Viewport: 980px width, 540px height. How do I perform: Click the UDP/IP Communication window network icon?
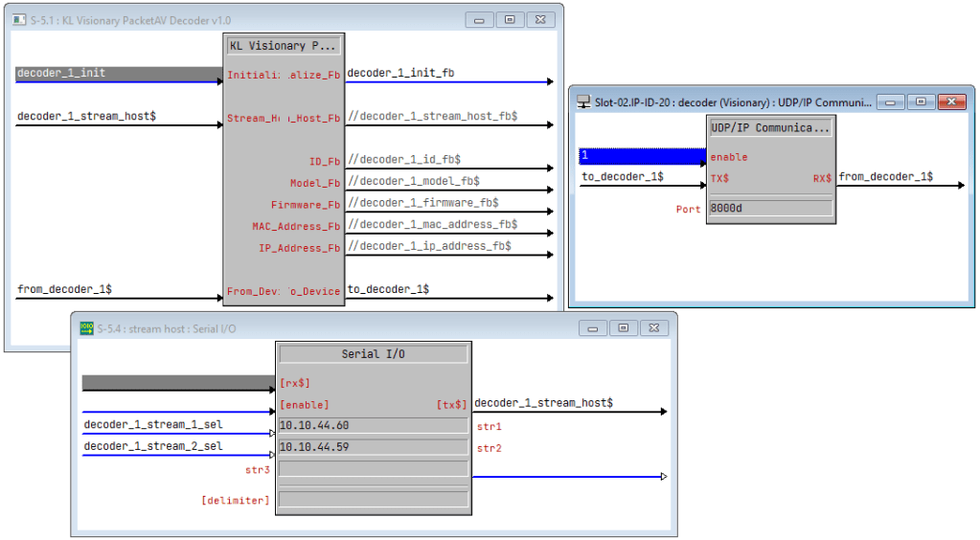click(x=582, y=101)
